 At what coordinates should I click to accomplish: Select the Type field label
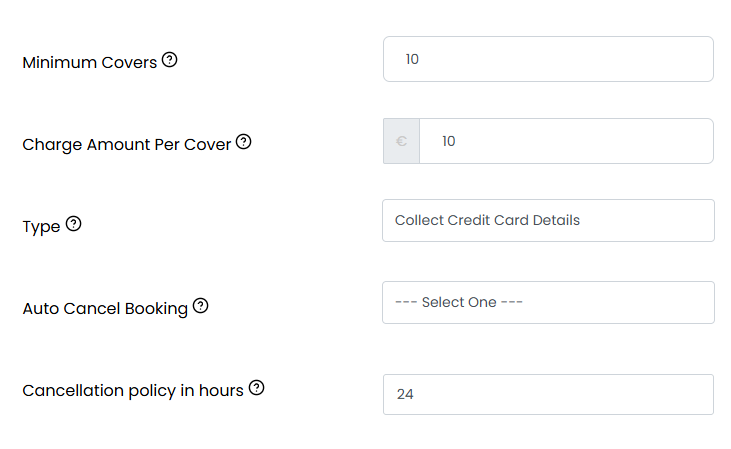[41, 227]
